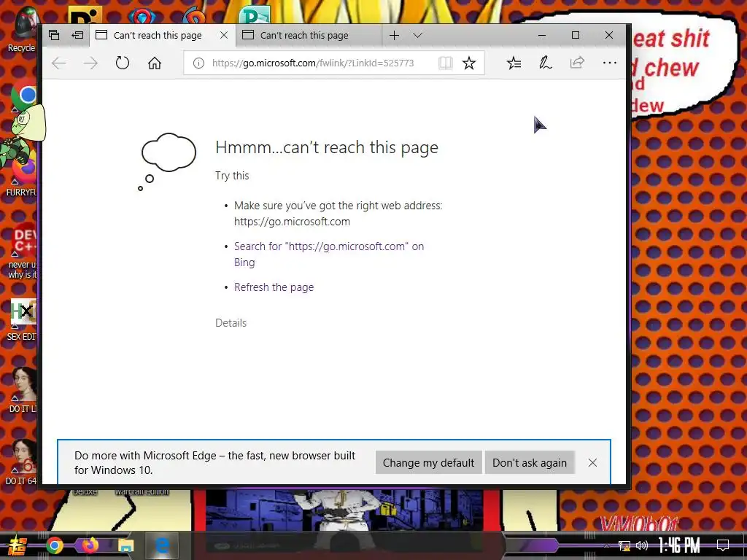The width and height of the screenshot is (747, 560).
Task: Open volume control tray icon
Action: [642, 545]
